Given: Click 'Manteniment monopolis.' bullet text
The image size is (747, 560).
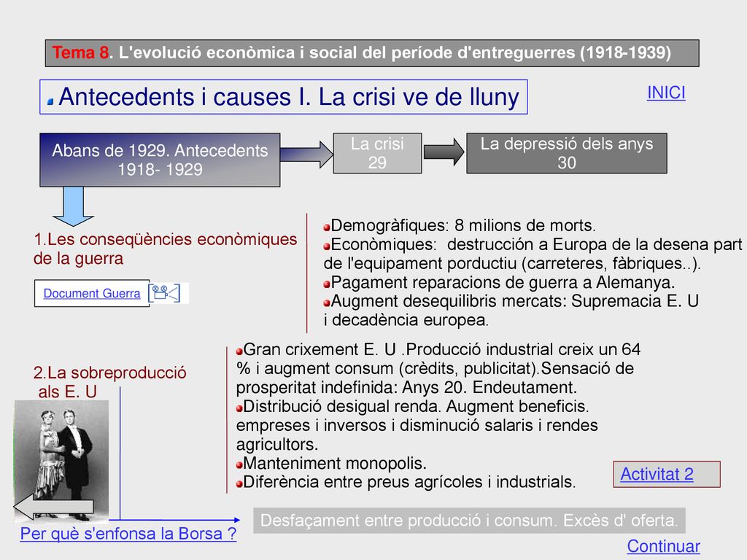Looking at the screenshot, I should (x=332, y=463).
